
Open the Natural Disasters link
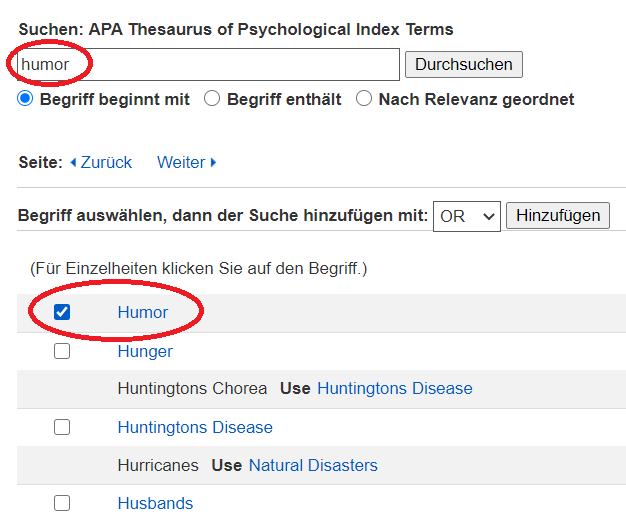click(x=313, y=465)
